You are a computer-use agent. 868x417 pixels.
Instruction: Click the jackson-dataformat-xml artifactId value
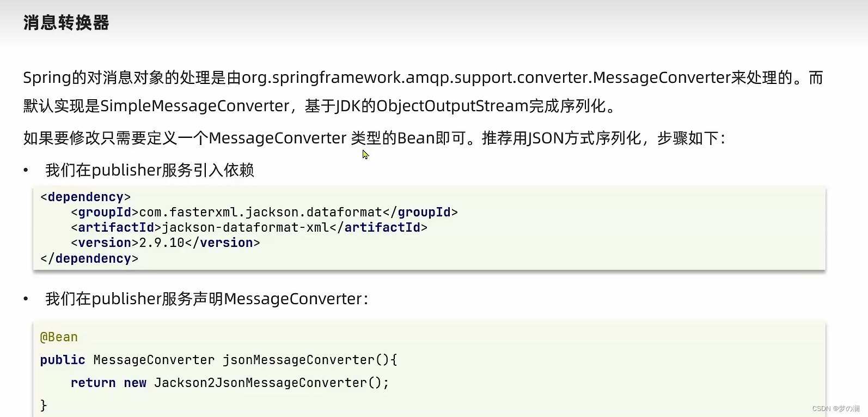tap(245, 227)
